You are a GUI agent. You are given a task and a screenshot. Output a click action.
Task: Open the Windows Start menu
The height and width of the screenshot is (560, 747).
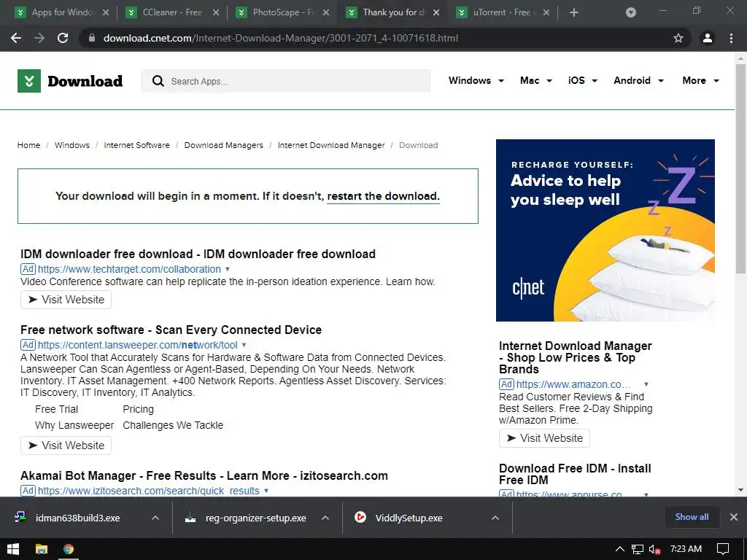coord(13,549)
